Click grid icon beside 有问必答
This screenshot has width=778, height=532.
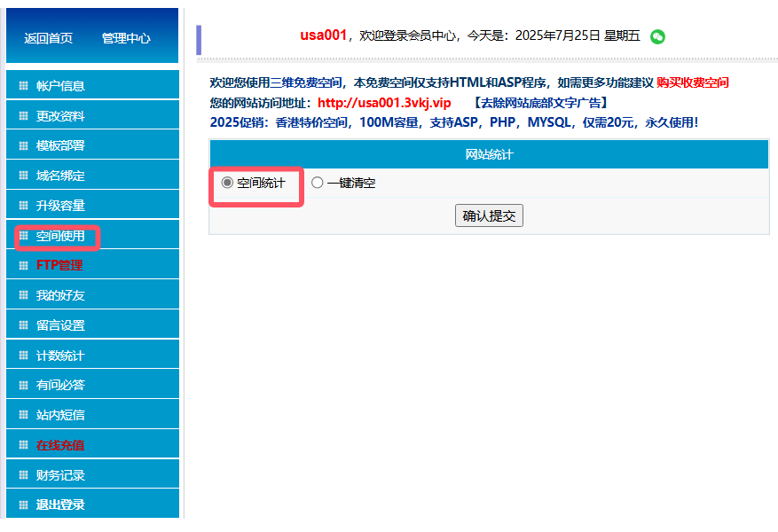pos(23,385)
